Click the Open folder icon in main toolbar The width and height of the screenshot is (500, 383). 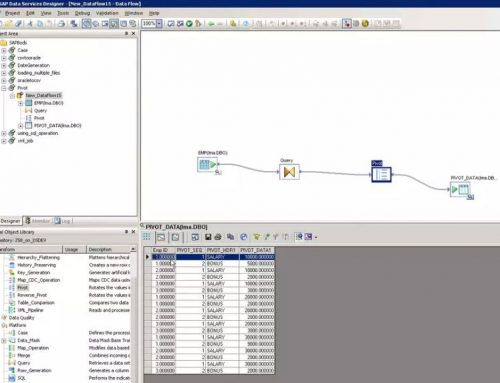tap(9, 24)
